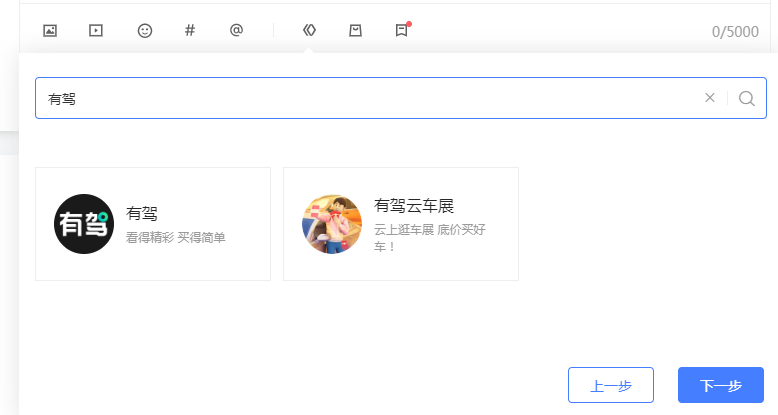Click the 云上逛车展 底价买好车 description
The height and width of the screenshot is (415, 778).
pos(430,237)
